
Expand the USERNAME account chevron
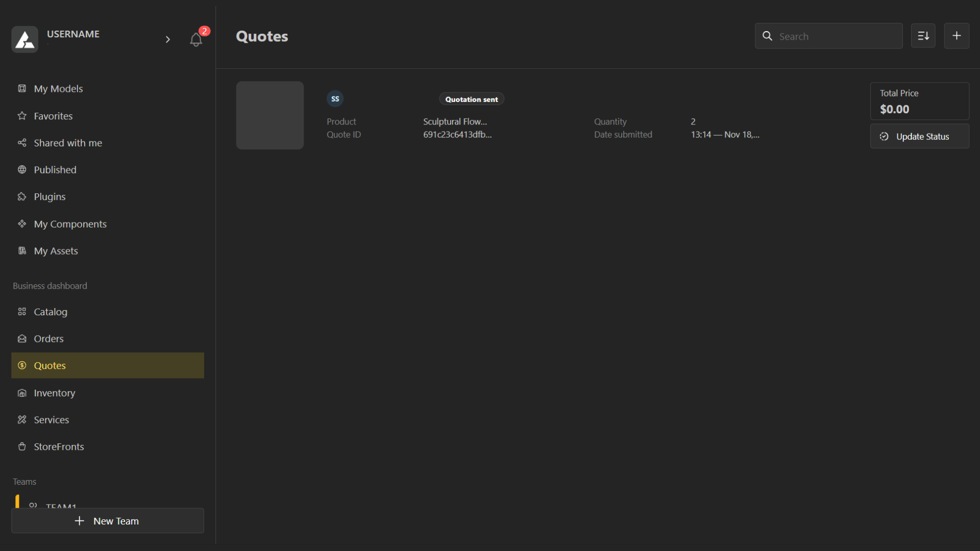point(167,39)
